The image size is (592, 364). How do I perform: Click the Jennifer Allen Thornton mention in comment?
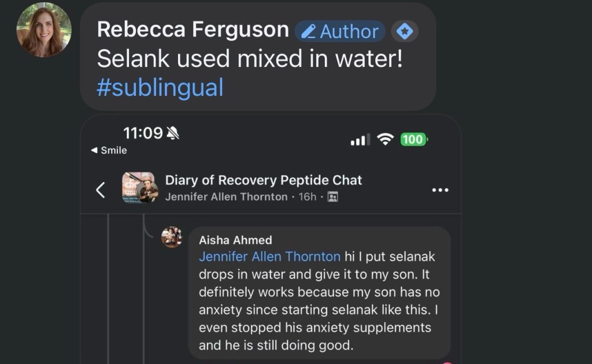(x=269, y=256)
